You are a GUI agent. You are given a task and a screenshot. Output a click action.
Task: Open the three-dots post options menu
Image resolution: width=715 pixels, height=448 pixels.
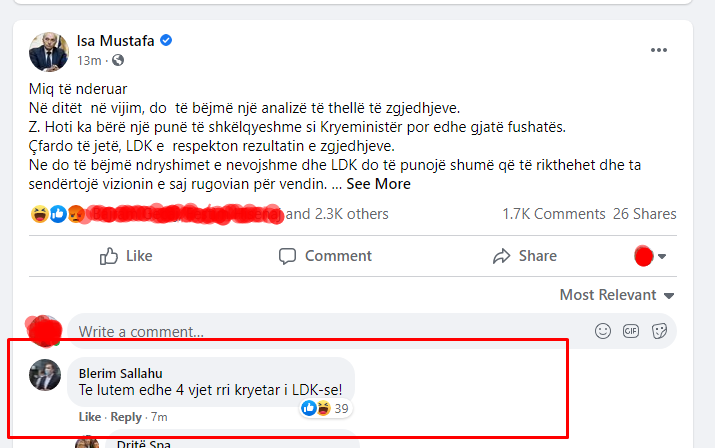658,50
